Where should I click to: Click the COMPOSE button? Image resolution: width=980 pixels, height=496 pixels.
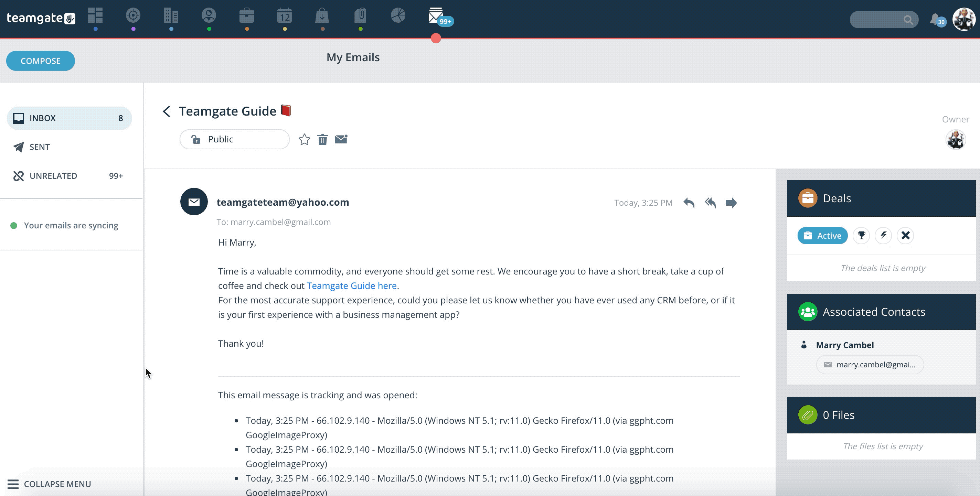(x=40, y=61)
